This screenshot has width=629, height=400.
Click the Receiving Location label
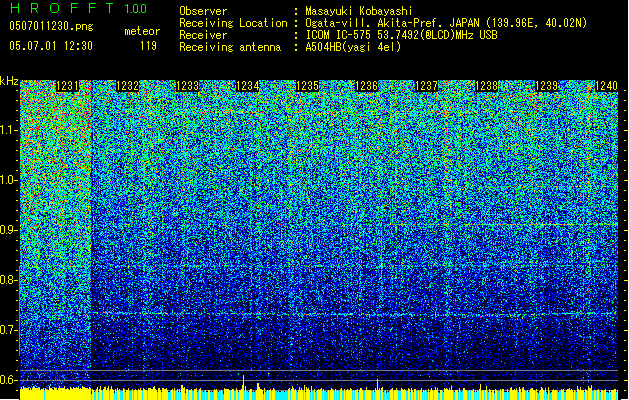[x=233, y=23]
